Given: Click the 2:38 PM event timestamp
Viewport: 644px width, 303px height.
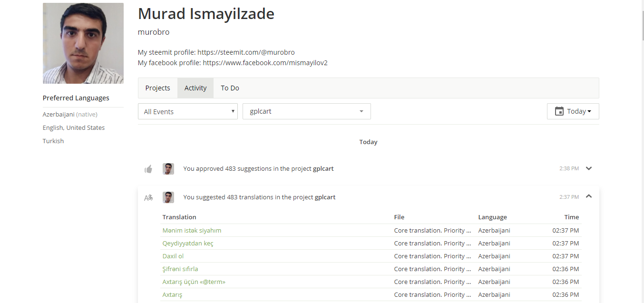Looking at the screenshot, I should (569, 169).
